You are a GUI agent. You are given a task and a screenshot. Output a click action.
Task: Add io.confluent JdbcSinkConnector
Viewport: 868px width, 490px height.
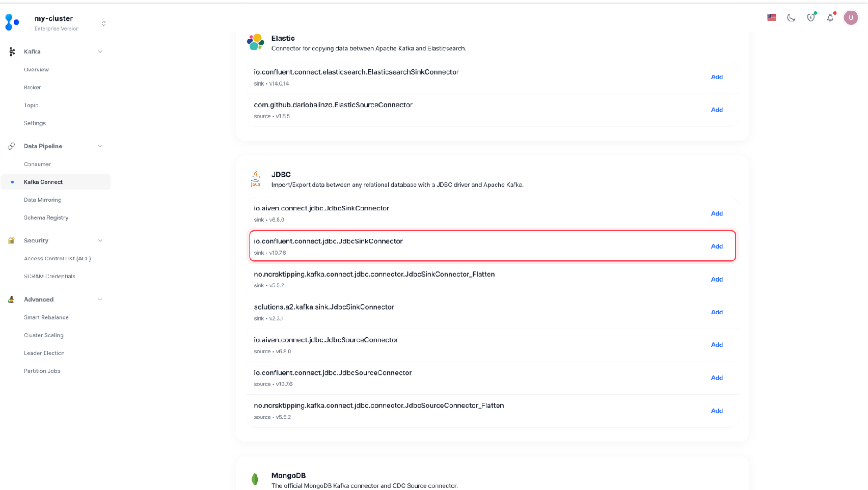(x=717, y=247)
